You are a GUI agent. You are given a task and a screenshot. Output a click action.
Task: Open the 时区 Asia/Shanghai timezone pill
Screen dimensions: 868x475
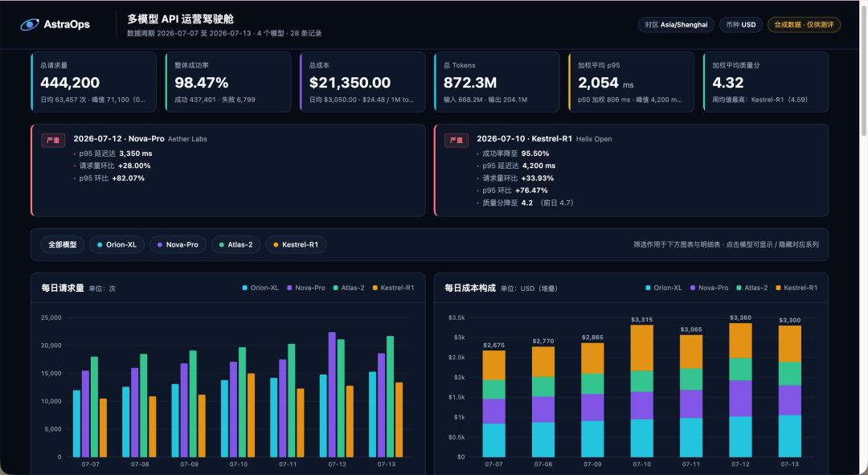pyautogui.click(x=676, y=25)
